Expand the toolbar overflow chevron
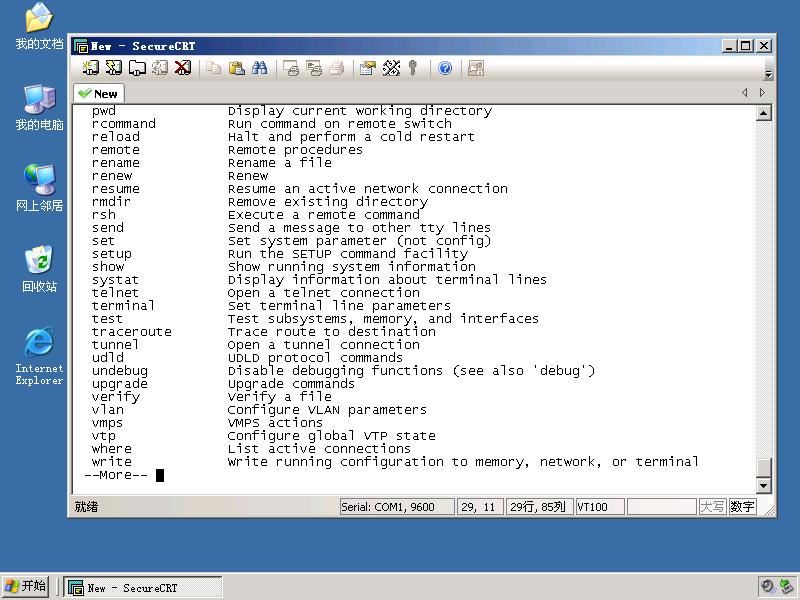This screenshot has height=600, width=800. [x=768, y=75]
